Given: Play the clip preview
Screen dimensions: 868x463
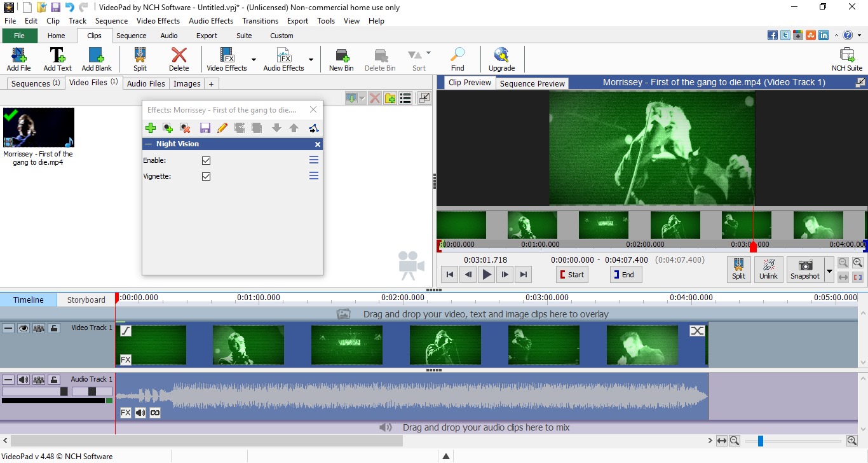Looking at the screenshot, I should [x=487, y=275].
